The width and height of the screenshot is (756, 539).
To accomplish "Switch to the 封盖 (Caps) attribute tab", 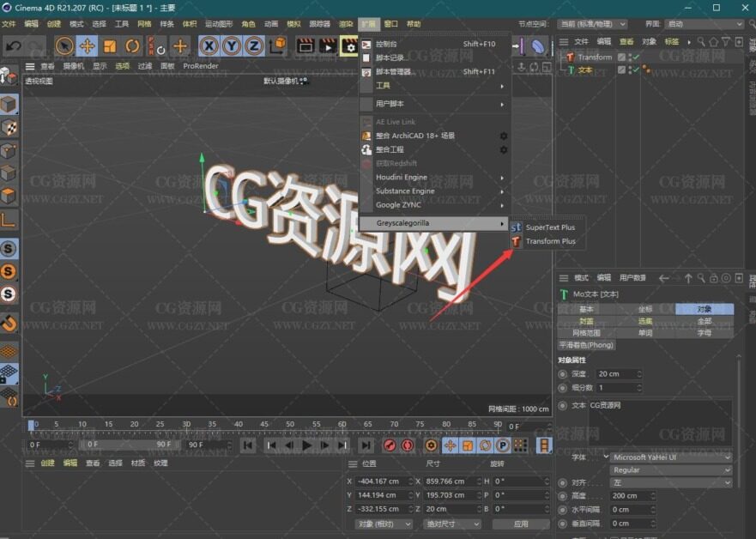I will [x=586, y=321].
